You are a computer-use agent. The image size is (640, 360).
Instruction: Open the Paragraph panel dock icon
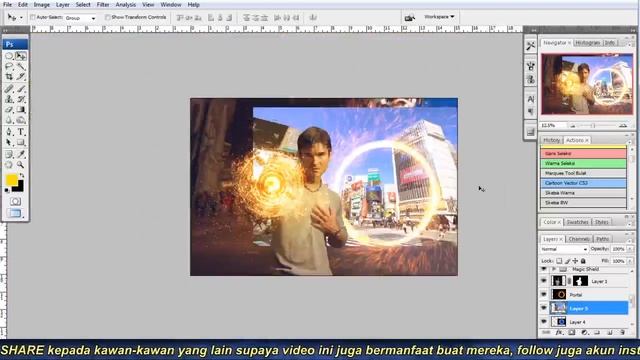(530, 112)
